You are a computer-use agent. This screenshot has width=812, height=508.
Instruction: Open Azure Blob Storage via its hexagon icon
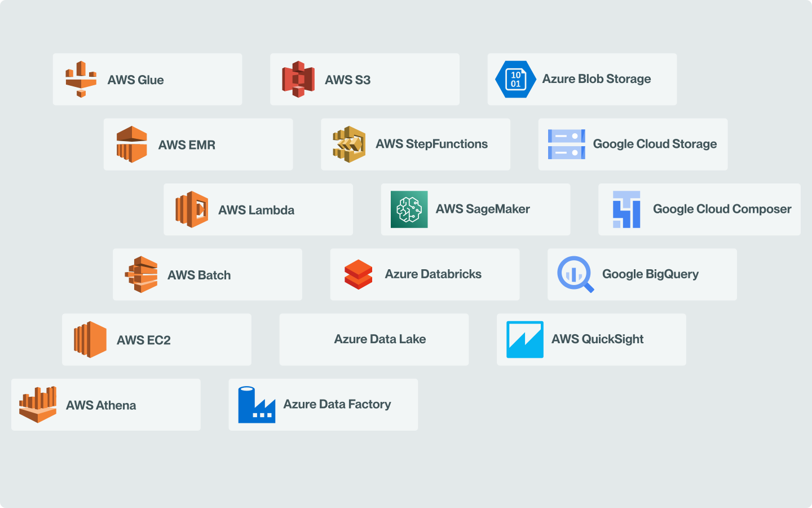click(x=515, y=79)
